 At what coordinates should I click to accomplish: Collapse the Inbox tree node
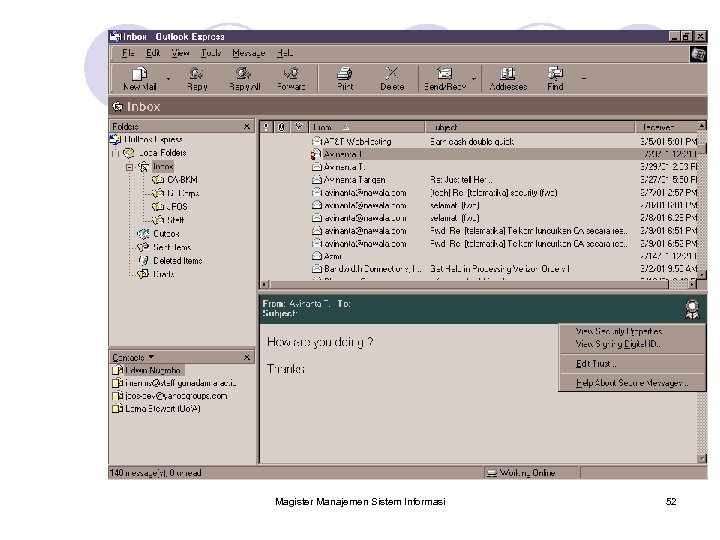(x=129, y=167)
